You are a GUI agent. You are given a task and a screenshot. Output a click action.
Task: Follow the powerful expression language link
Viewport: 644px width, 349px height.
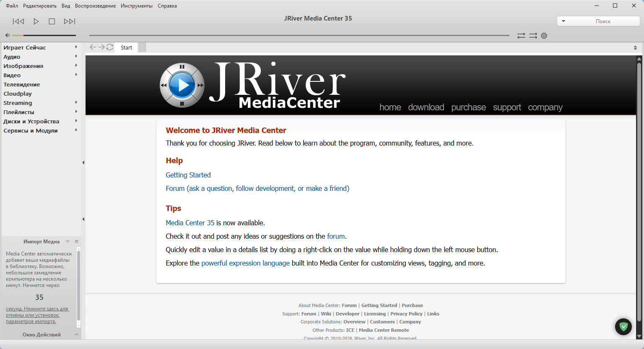pos(245,263)
